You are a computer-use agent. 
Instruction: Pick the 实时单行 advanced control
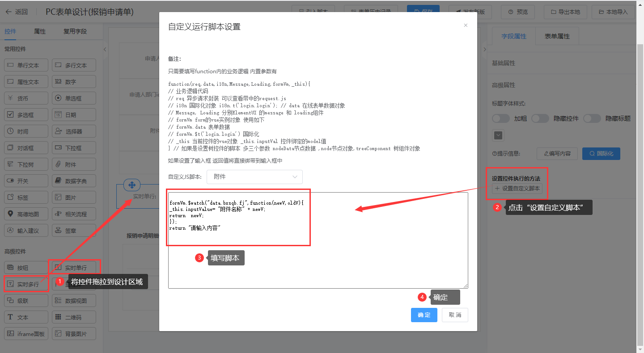74,268
